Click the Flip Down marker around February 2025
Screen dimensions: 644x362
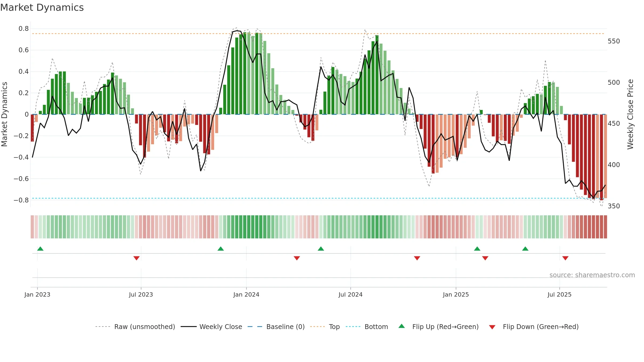485,258
